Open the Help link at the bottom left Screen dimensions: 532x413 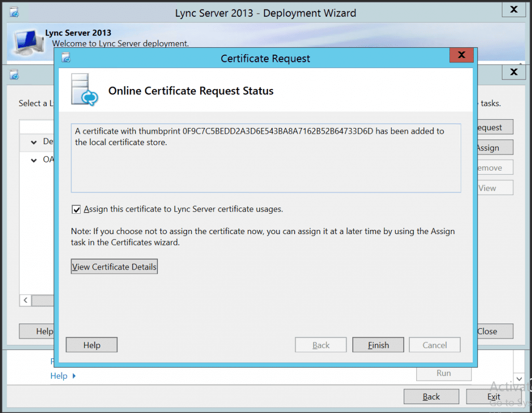pyautogui.click(x=59, y=375)
